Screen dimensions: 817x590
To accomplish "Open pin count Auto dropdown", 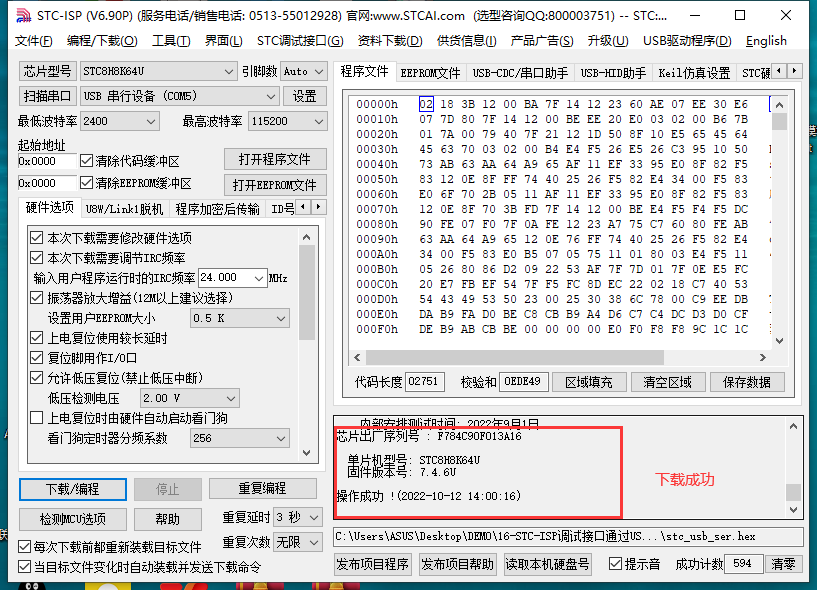I will [304, 71].
